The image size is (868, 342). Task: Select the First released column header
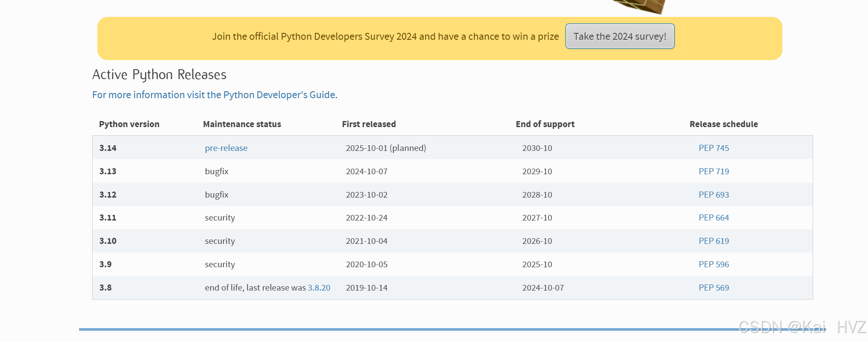(369, 124)
